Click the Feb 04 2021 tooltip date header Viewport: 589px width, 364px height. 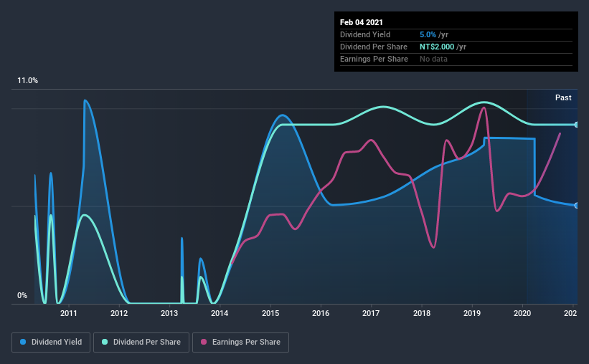(x=362, y=22)
